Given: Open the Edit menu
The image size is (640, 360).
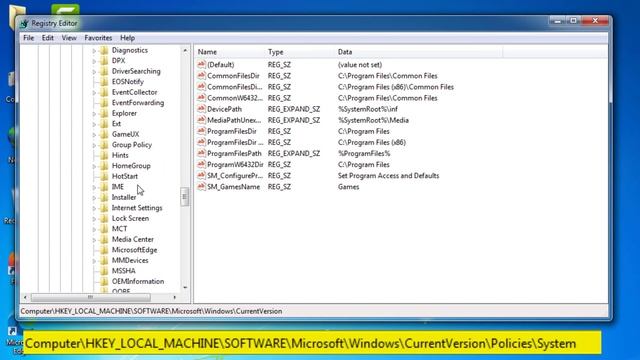Looking at the screenshot, I should (x=48, y=38).
